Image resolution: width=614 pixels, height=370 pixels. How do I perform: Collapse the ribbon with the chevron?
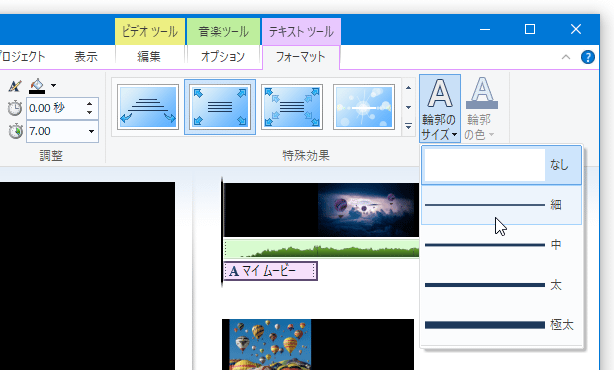pyautogui.click(x=566, y=57)
